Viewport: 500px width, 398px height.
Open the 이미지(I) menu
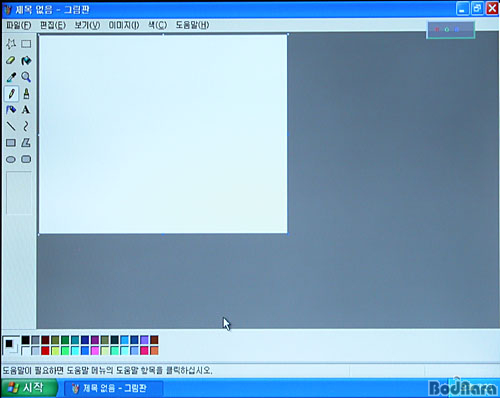click(124, 25)
